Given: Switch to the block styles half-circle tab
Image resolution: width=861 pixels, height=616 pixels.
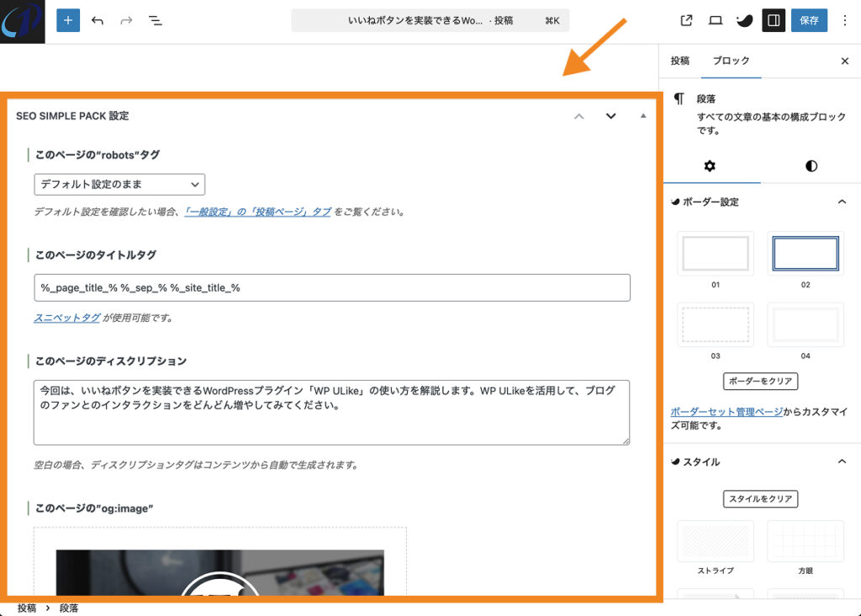Looking at the screenshot, I should (x=811, y=166).
